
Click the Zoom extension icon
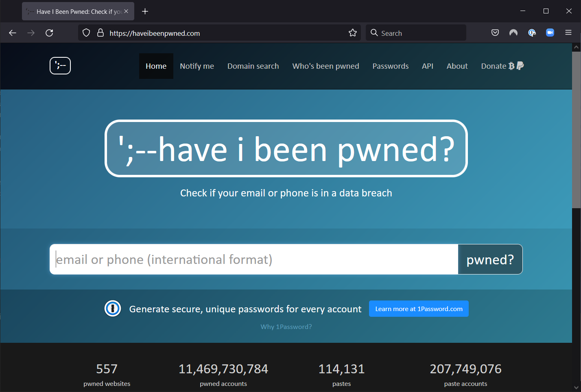(x=550, y=33)
